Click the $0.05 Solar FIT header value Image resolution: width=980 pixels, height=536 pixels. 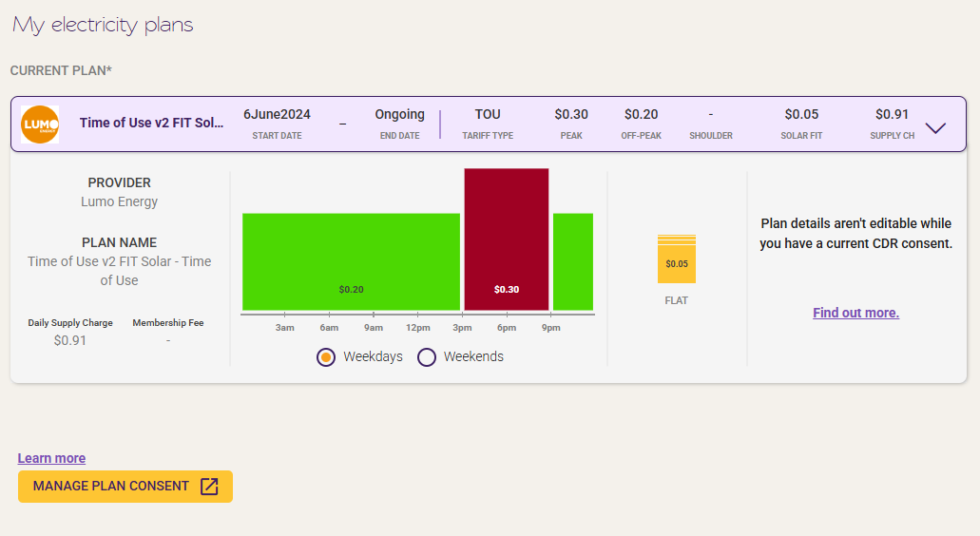click(x=801, y=114)
